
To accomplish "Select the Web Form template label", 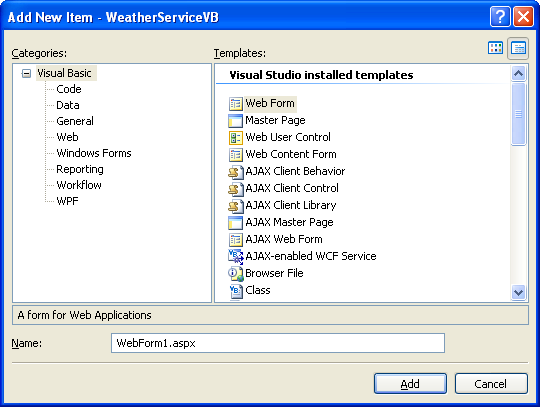I will (270, 103).
